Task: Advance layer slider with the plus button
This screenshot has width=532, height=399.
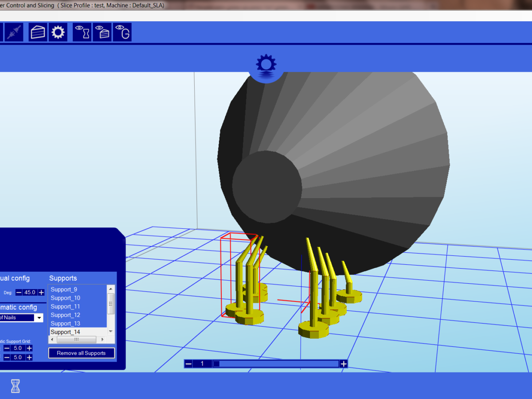Action: click(x=344, y=364)
